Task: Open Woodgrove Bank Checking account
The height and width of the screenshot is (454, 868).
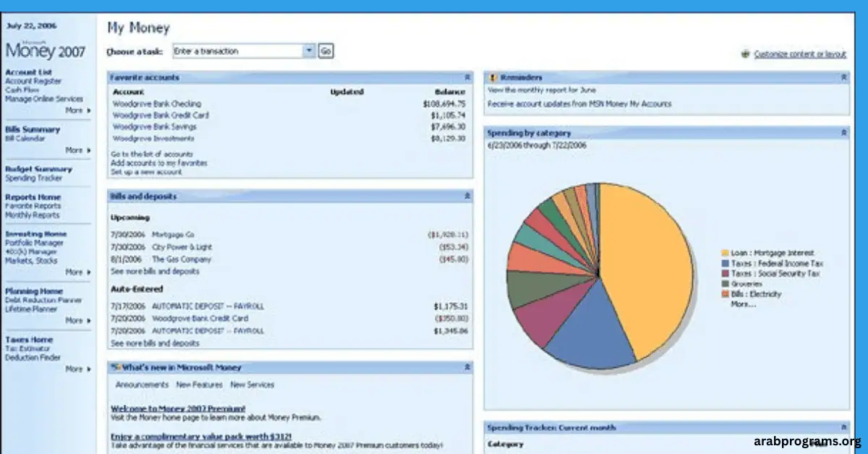Action: [x=156, y=104]
